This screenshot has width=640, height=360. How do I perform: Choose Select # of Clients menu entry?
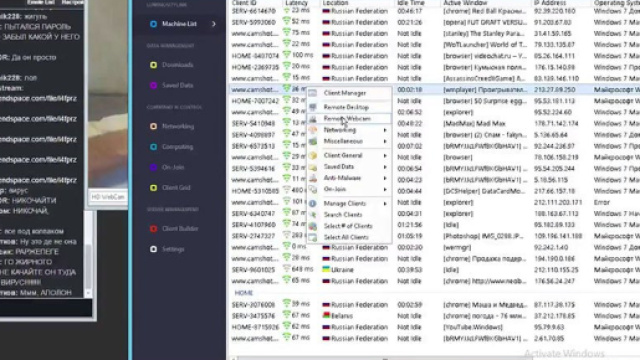(349, 226)
